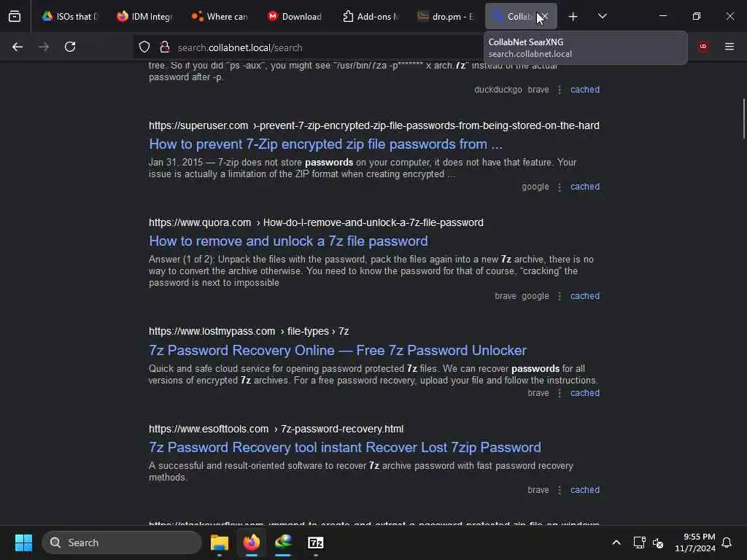Open more options for esofttools.com result
Image resolution: width=747 pixels, height=560 pixels.
(x=560, y=490)
